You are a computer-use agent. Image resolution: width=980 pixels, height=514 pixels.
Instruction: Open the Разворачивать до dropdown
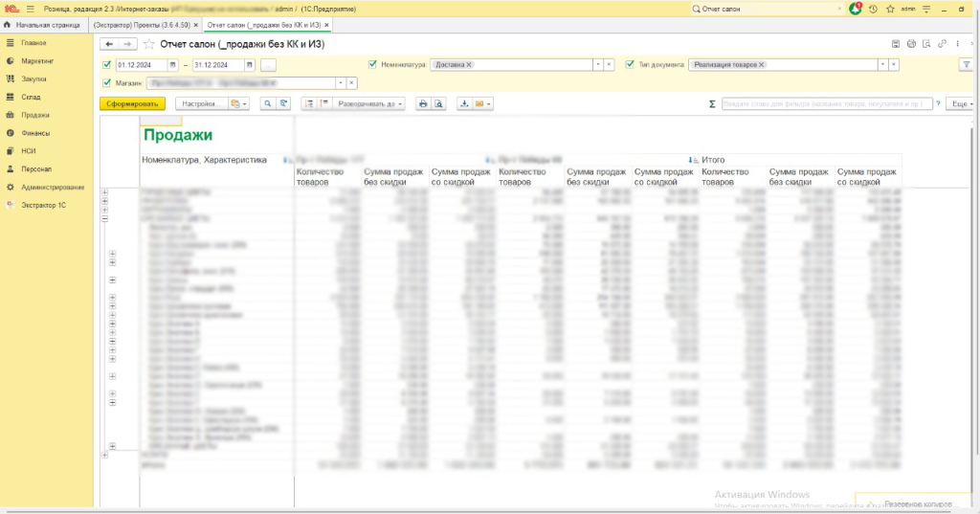coord(369,103)
